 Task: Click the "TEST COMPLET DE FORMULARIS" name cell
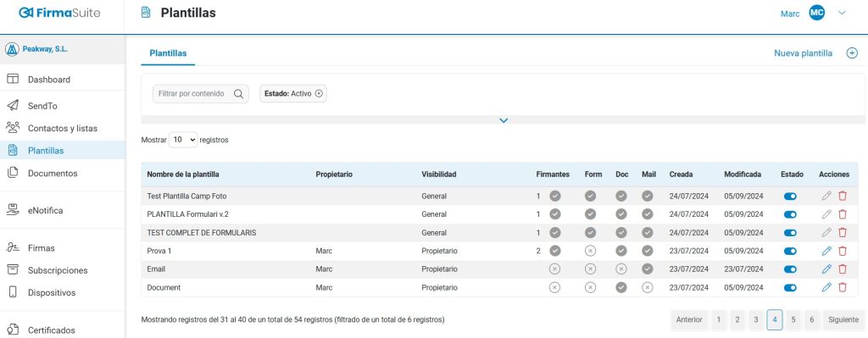click(x=202, y=233)
